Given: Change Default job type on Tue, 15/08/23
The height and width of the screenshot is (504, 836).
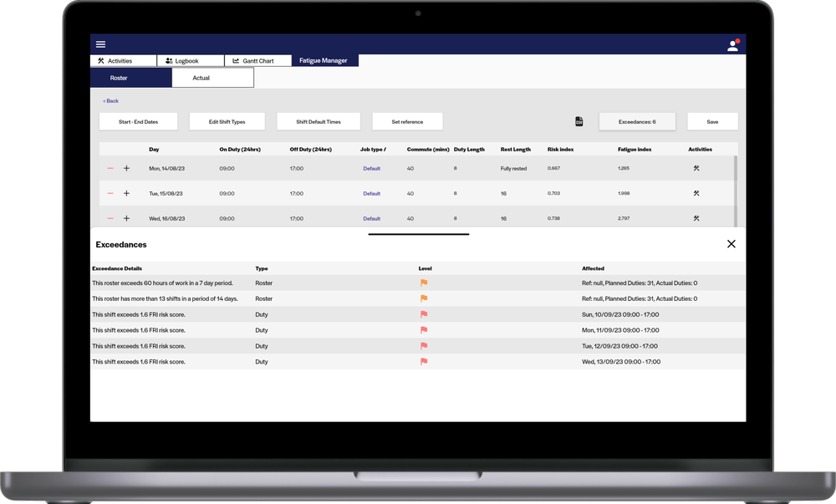Looking at the screenshot, I should (371, 193).
